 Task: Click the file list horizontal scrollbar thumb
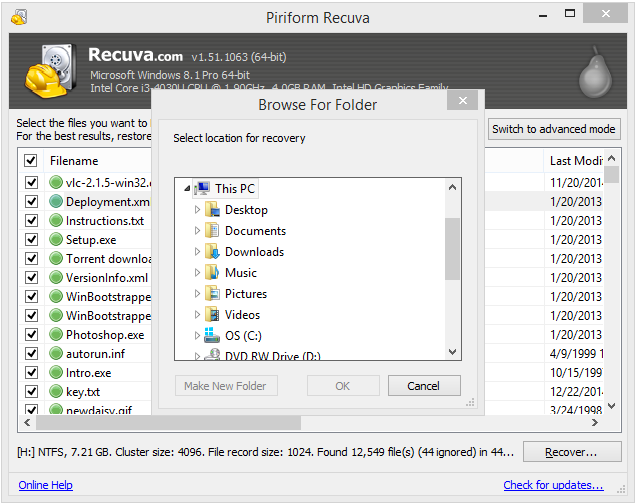168,422
